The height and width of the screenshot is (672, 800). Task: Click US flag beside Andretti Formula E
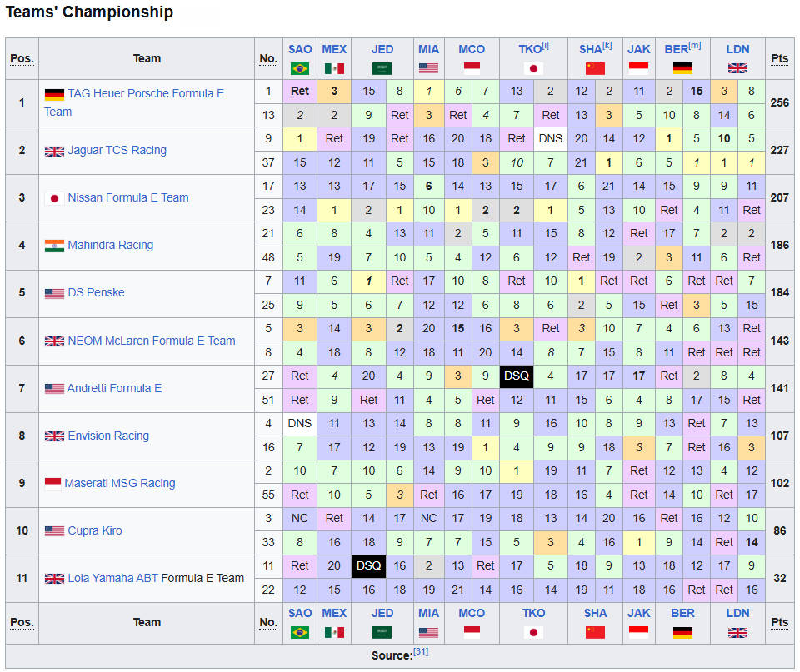coord(55,389)
